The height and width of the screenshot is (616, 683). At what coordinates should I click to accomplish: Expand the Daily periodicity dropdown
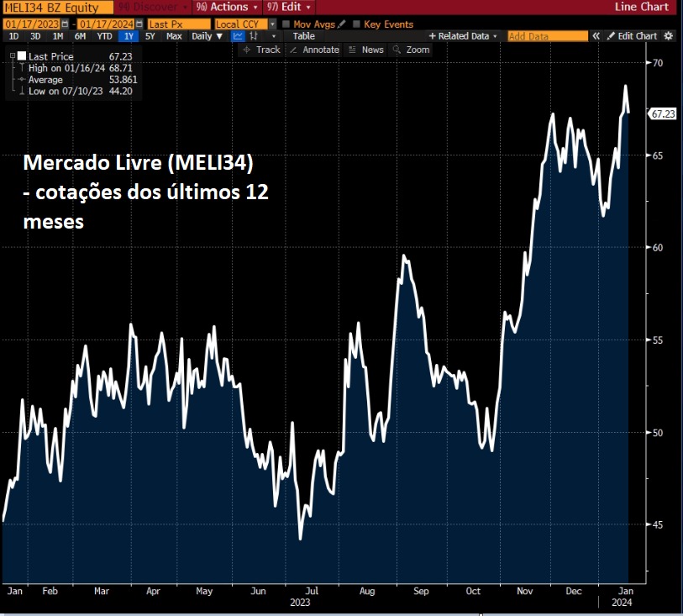(208, 36)
